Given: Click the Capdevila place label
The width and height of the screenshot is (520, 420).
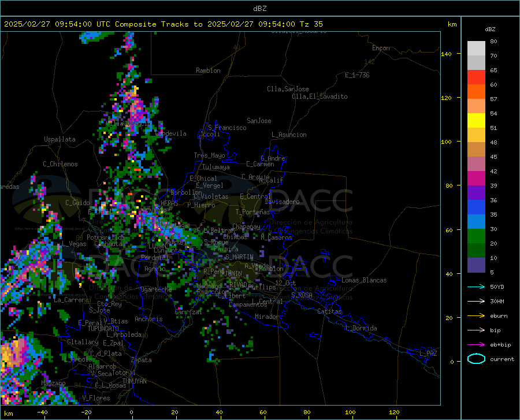Looking at the screenshot, I should [171, 133].
